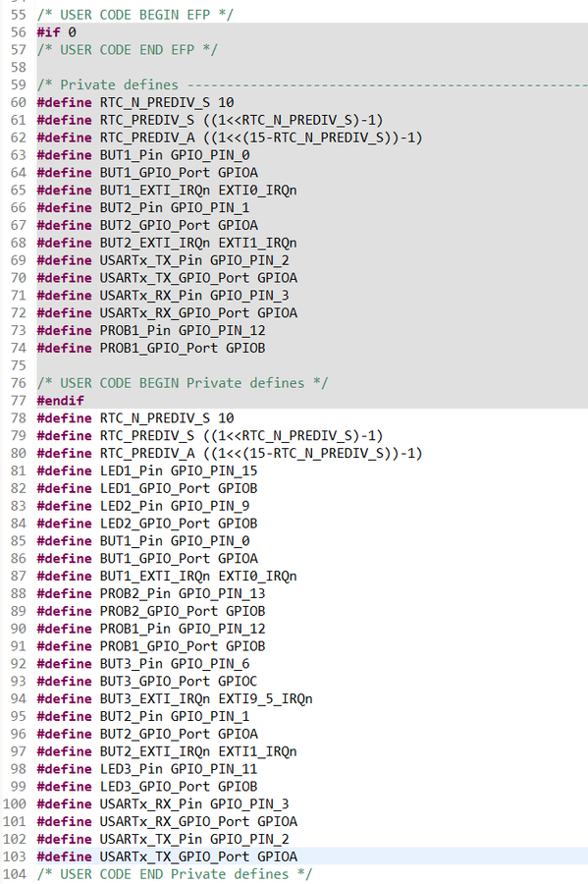Viewport: 588px width, 884px height.
Task: Place cursor on the #endif line
Action: pos(60,401)
